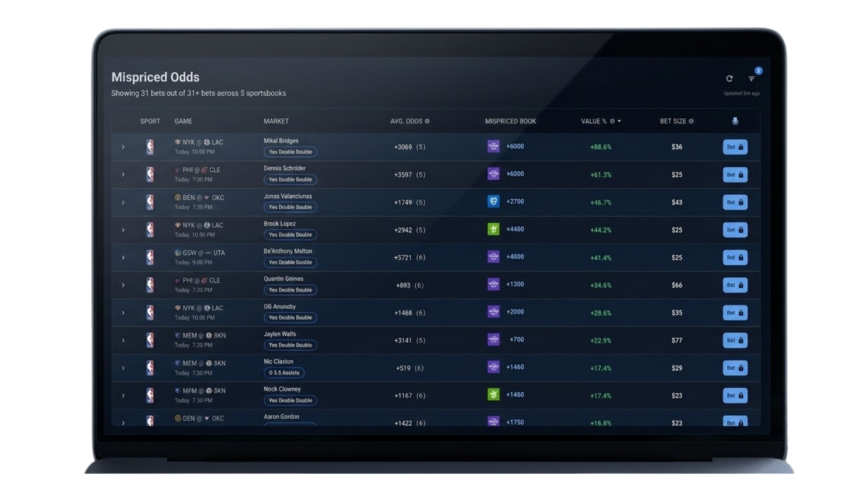The height and width of the screenshot is (488, 868).
Task: Click the Bet button for Dennis Schröder
Action: point(735,174)
